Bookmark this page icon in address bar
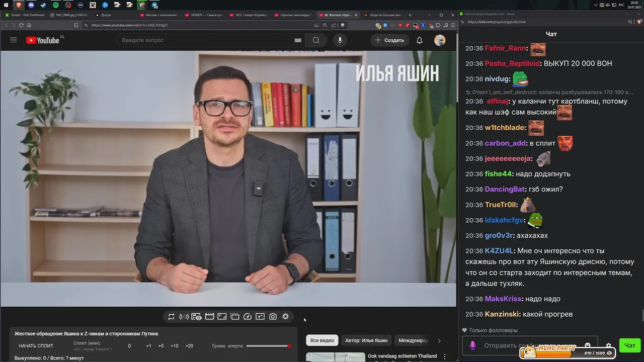Image resolution: width=644 pixels, height=362 pixels. pos(76,25)
